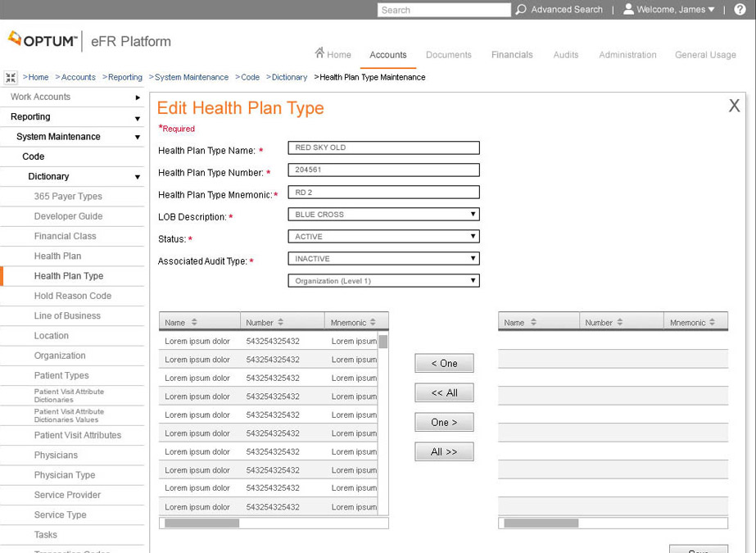Click the search magnifier icon
This screenshot has height=553, width=756.
click(x=521, y=10)
